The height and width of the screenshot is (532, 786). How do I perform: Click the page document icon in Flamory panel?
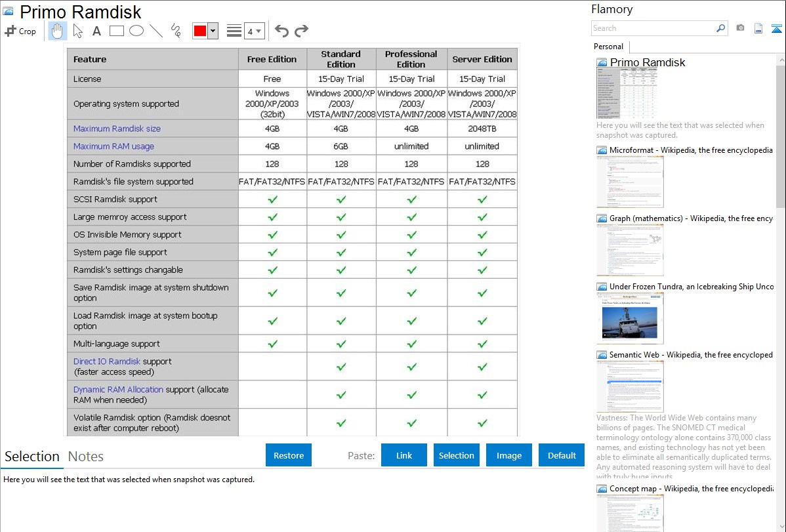tap(758, 28)
